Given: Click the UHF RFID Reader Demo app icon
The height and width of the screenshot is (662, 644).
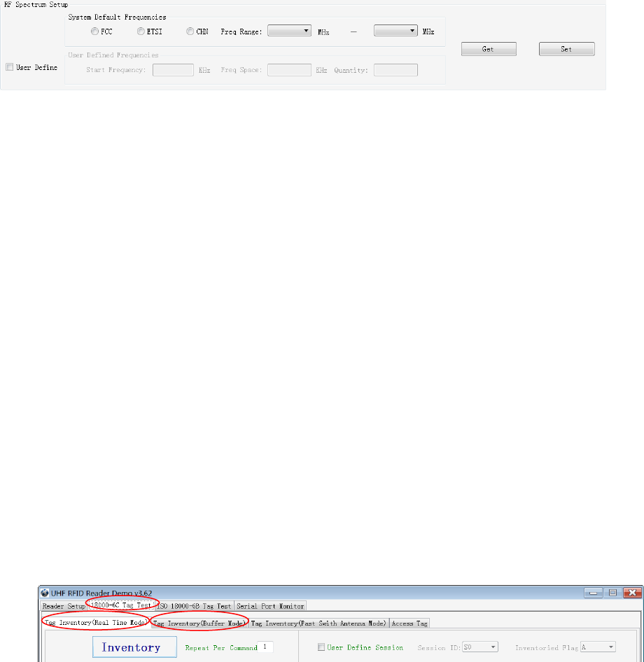Looking at the screenshot, I should coord(45,593).
